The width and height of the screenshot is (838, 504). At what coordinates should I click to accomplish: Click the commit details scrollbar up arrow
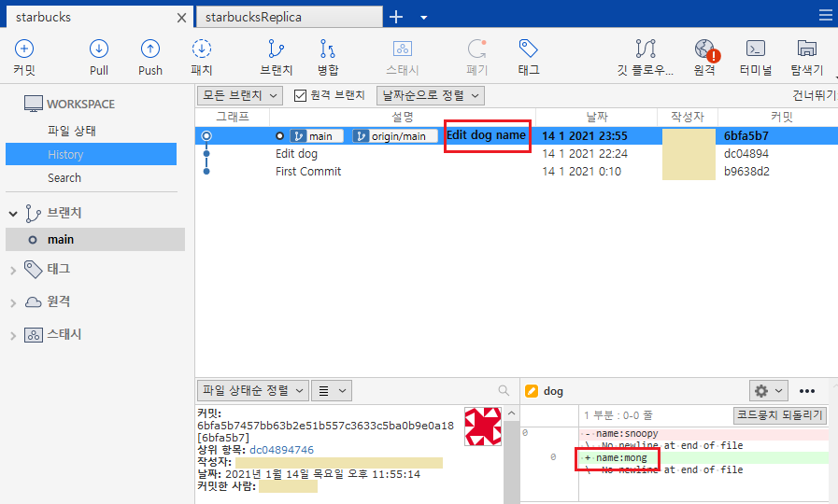coord(511,413)
